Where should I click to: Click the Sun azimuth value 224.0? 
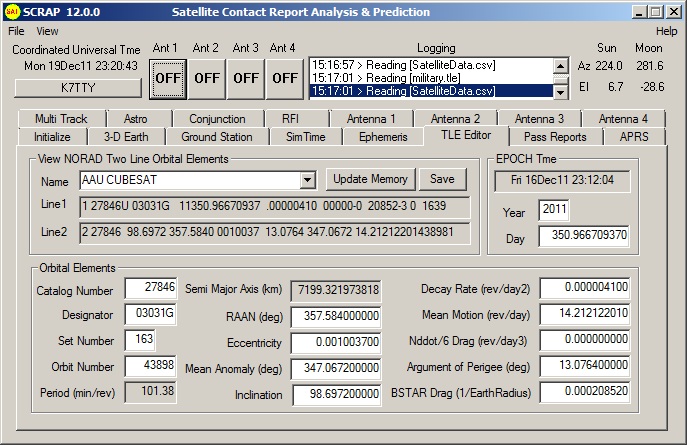[609, 66]
